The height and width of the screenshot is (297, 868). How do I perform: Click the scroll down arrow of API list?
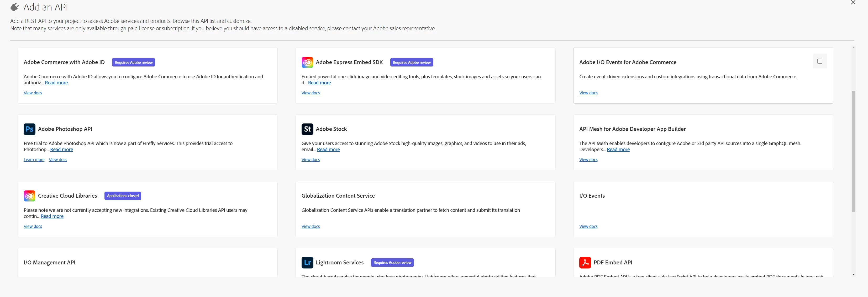coord(853,275)
